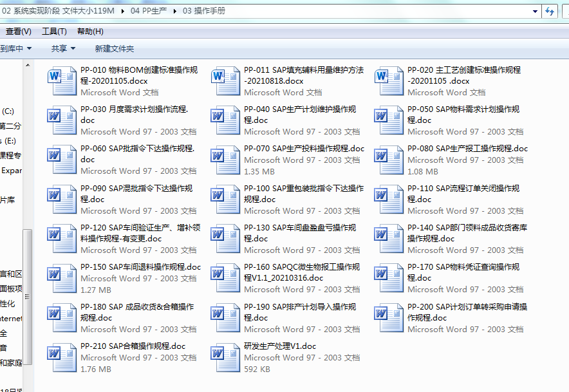Open PP-010 物料BOM创建标准操作规程 Word file icon

[x=62, y=81]
